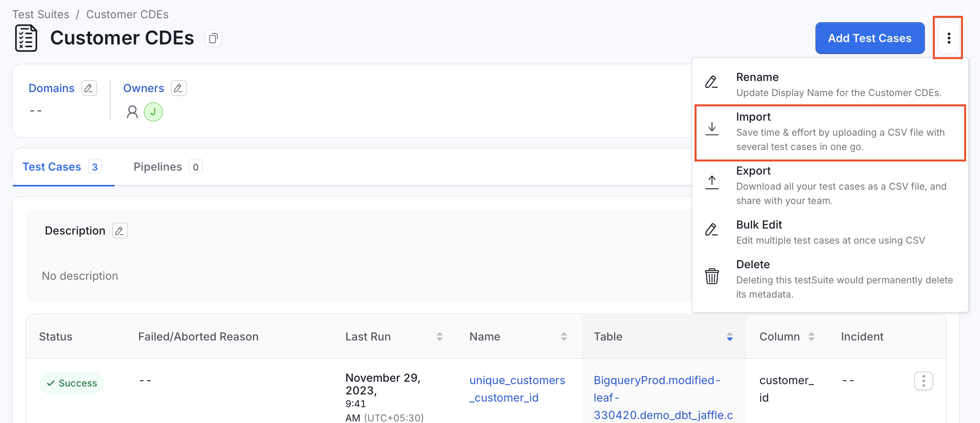
Task: Copy the Customer CDEs name icon
Action: (x=213, y=38)
